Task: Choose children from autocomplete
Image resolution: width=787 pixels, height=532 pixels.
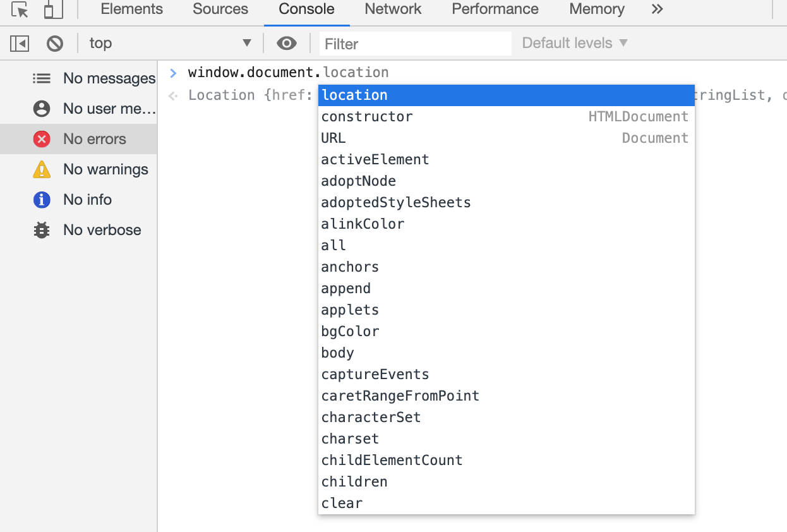Action: pos(507,481)
